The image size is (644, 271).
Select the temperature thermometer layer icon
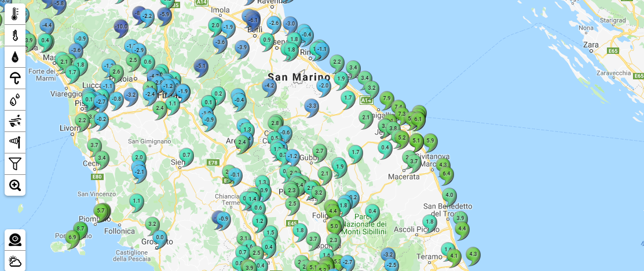pos(15,14)
